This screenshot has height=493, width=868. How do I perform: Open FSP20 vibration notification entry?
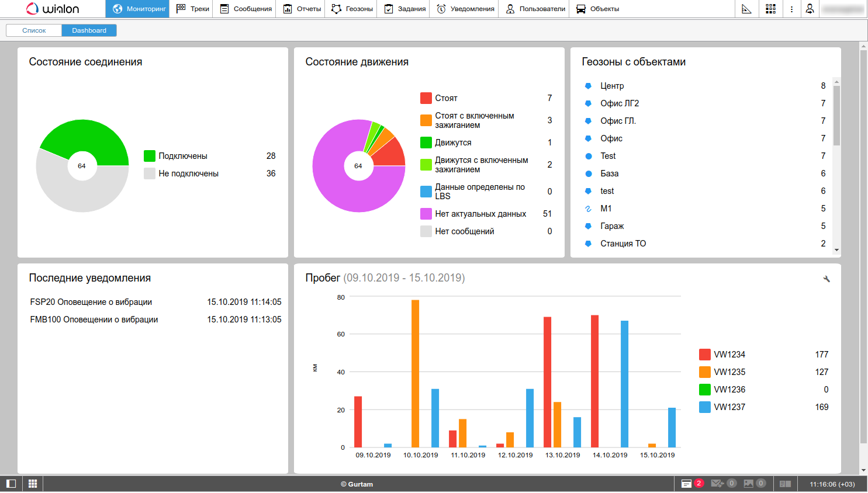coord(91,302)
